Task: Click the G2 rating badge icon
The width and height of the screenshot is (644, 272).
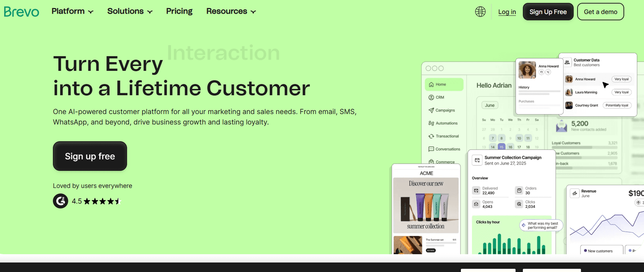Action: point(60,201)
